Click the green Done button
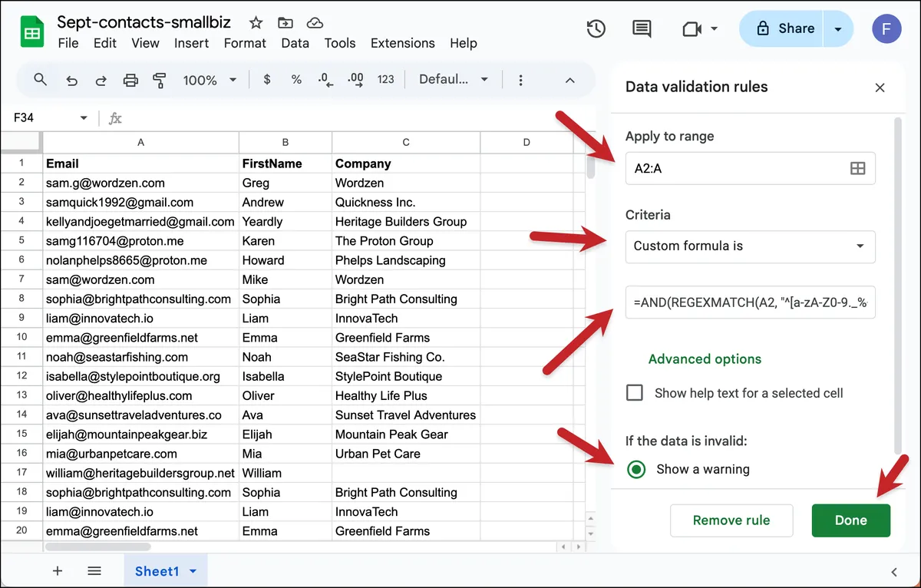Viewport: 921px width, 588px height. point(851,520)
